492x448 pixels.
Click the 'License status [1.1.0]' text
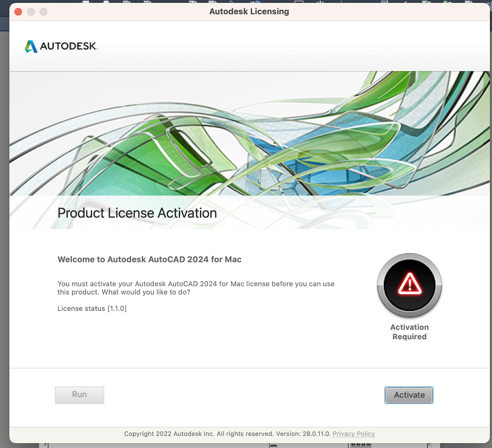pyautogui.click(x=92, y=308)
